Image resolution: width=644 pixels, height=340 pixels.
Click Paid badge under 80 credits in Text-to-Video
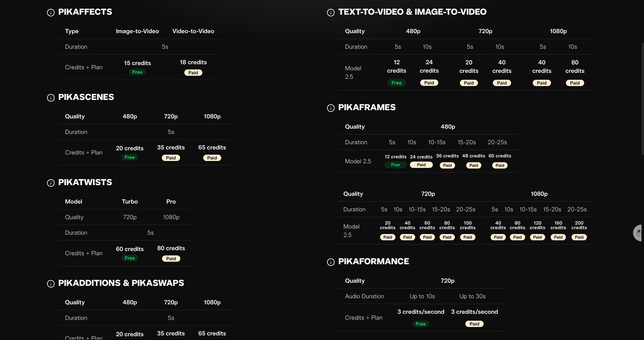[575, 83]
